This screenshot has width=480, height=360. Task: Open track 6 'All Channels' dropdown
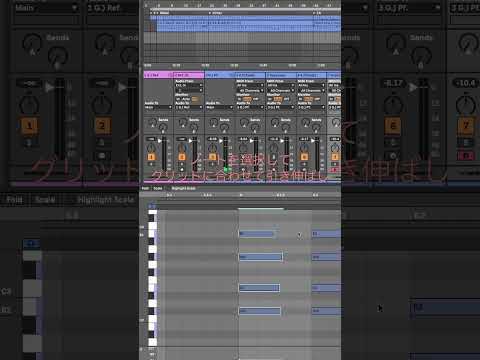311,90
